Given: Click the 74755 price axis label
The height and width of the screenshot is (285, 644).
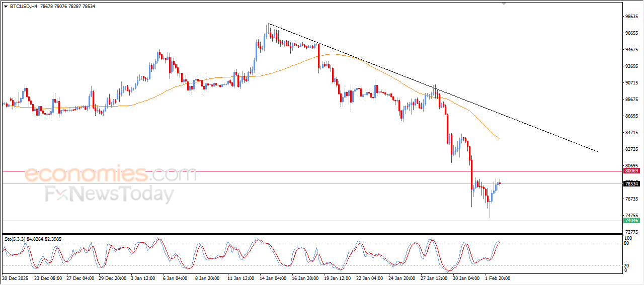Looking at the screenshot, I should point(631,216).
